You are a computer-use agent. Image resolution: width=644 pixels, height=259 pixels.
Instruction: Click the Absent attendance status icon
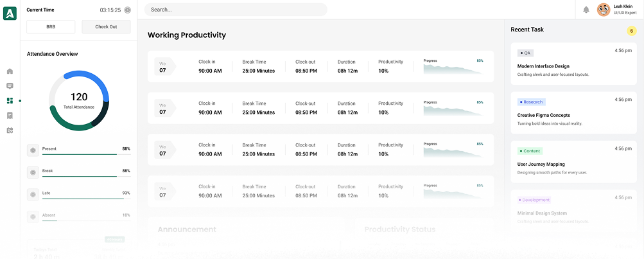click(32, 217)
